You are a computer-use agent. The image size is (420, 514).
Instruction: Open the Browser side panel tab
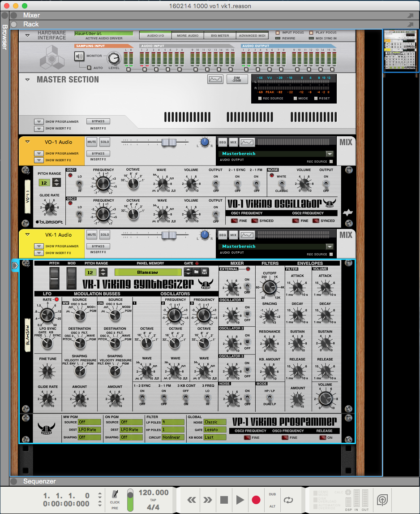[x=4, y=37]
